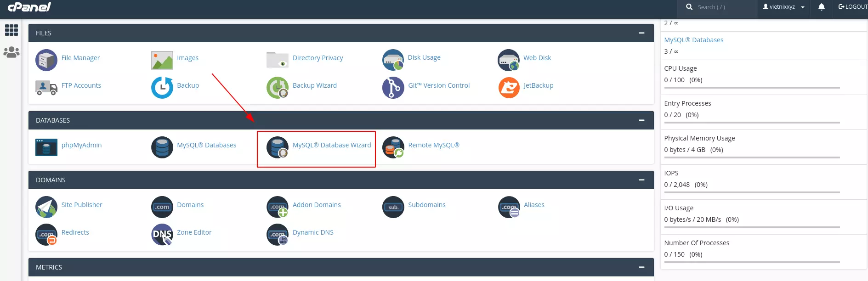Open the Git Version Control icon
This screenshot has width=868, height=281.
(393, 88)
